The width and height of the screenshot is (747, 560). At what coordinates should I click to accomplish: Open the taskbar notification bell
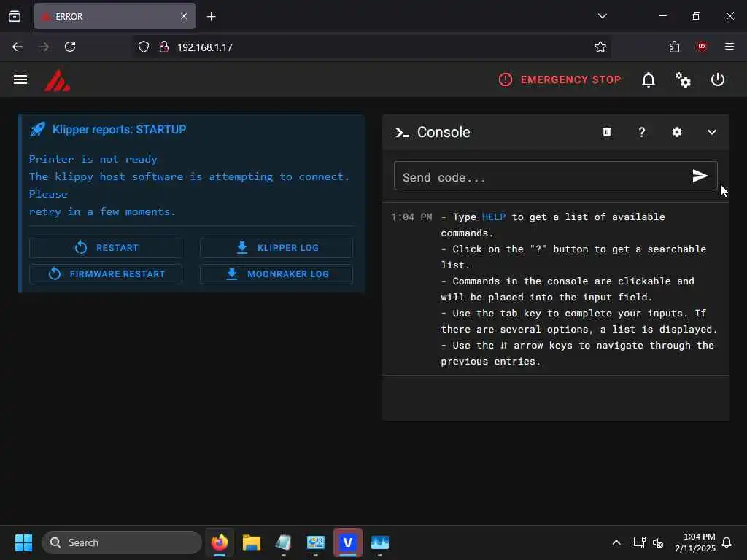(x=727, y=542)
